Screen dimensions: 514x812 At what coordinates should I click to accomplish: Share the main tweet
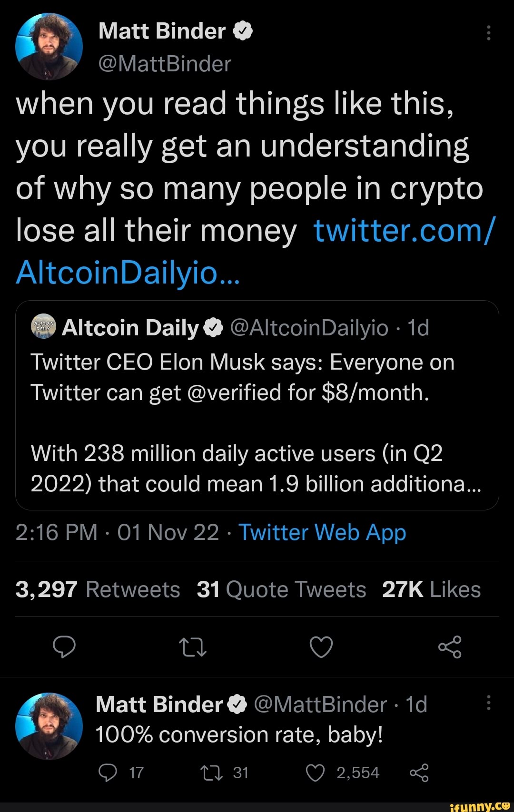[450, 647]
